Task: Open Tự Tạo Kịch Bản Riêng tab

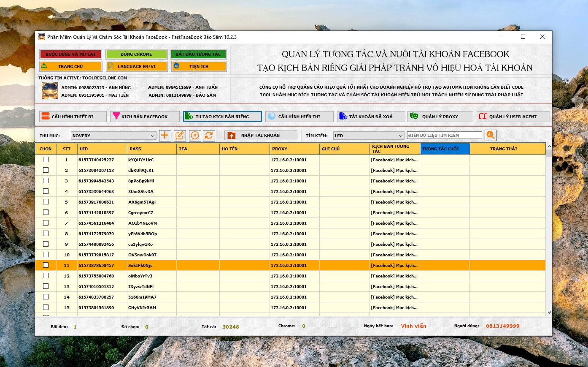Action: click(222, 117)
